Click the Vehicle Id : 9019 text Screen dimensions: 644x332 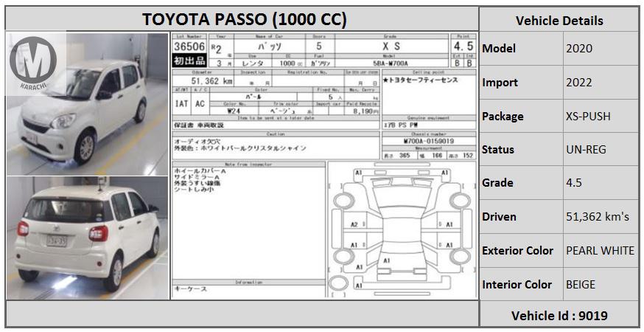559,316
